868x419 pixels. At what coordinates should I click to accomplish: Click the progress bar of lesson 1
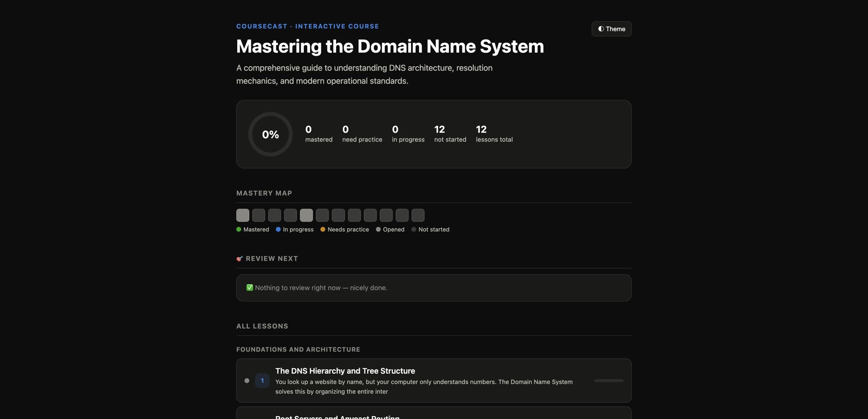tap(609, 380)
